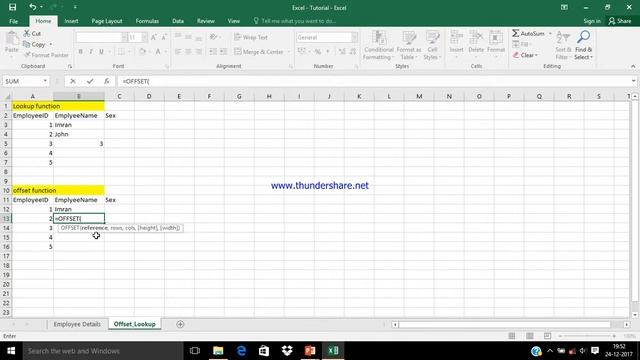640x360 pixels.
Task: Click the Copy icon
Action: tap(27, 44)
